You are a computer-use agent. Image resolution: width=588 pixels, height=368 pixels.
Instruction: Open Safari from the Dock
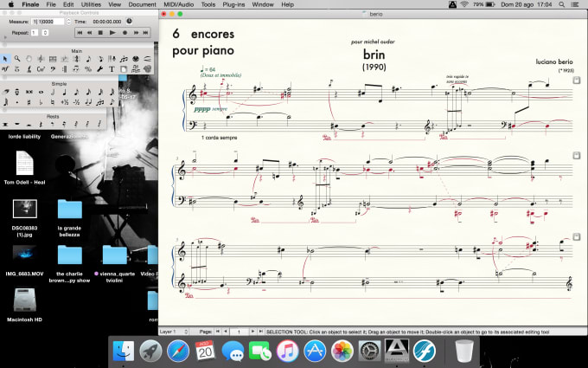pyautogui.click(x=178, y=351)
